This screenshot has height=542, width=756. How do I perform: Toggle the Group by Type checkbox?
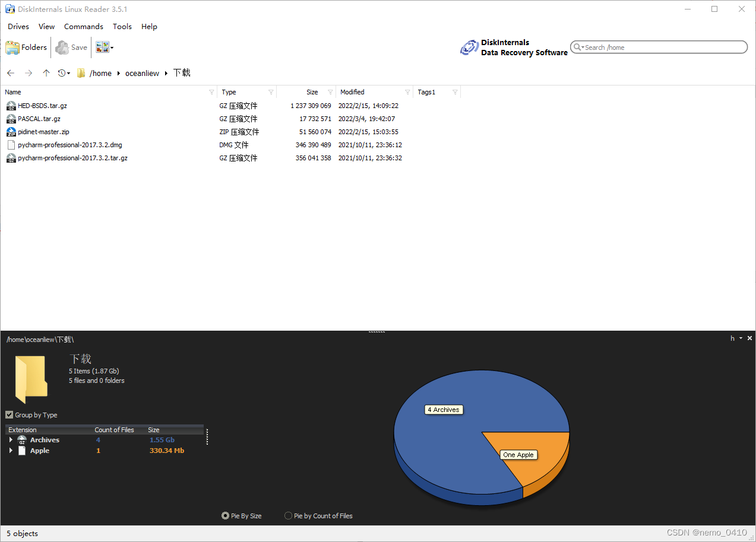[10, 415]
